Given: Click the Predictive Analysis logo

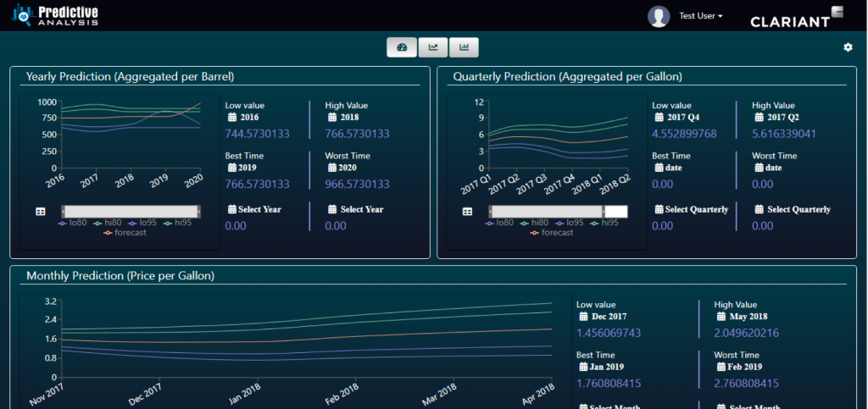Looking at the screenshot, I should pyautogui.click(x=54, y=15).
